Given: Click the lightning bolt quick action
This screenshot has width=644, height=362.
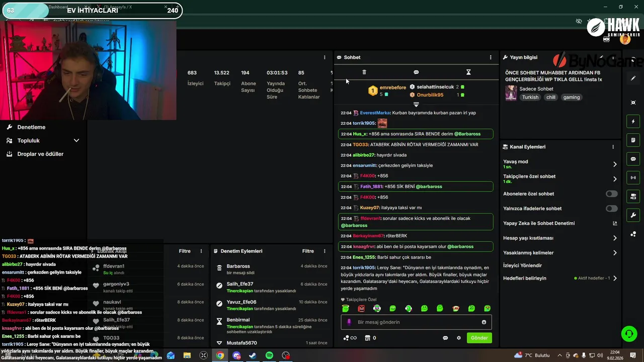Looking at the screenshot, I should tap(633, 122).
